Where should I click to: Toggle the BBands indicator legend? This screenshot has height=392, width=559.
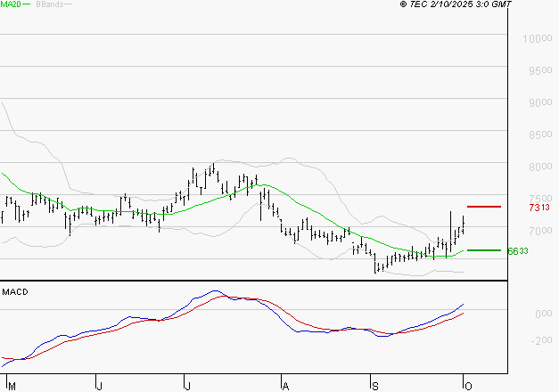click(x=48, y=5)
